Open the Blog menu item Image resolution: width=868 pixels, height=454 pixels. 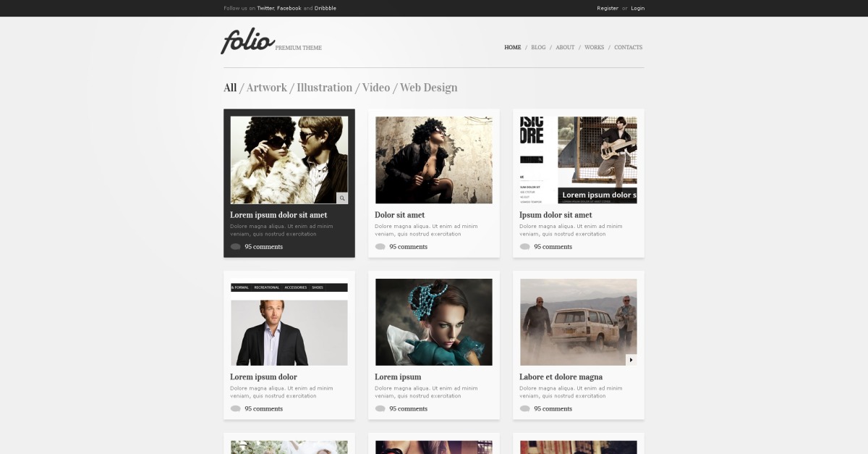coord(538,48)
